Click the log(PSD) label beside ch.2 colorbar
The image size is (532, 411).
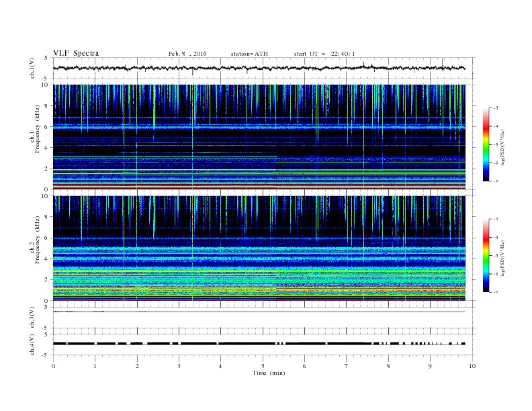[x=503, y=259]
